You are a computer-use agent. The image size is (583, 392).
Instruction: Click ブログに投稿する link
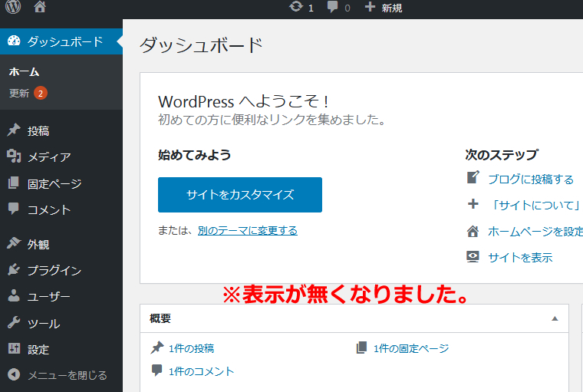tap(531, 180)
